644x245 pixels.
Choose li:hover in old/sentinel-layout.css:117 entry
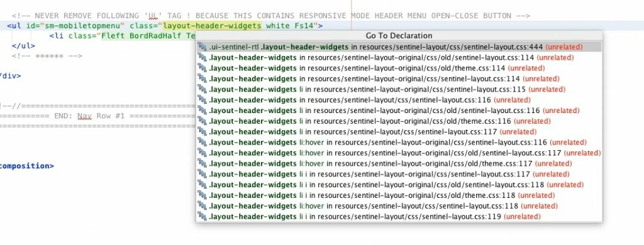coord(399,153)
